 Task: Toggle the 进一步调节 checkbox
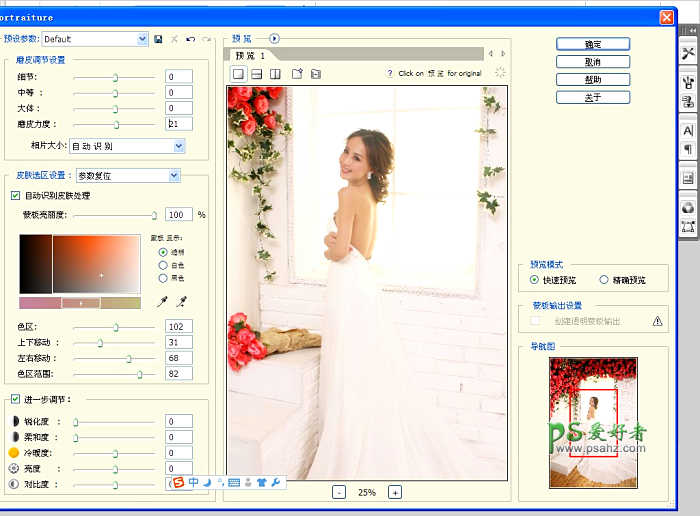tap(15, 400)
